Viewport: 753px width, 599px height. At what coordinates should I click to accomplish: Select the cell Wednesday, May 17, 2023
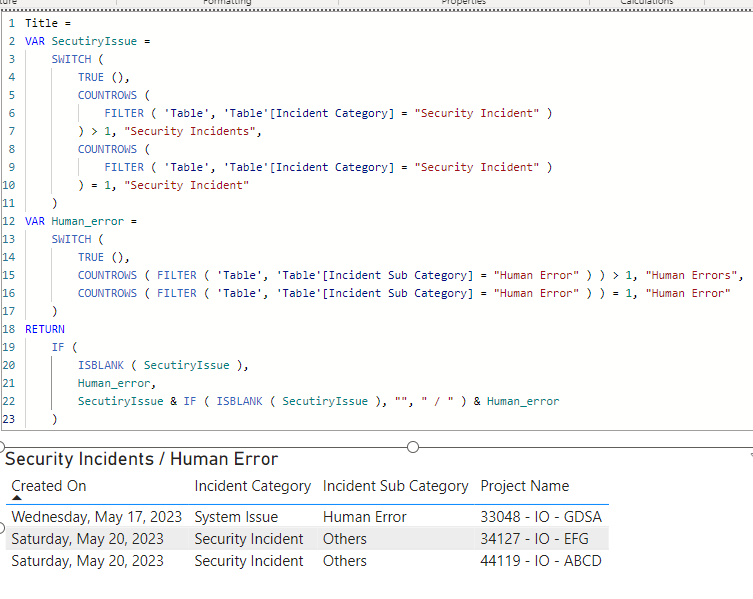click(x=97, y=517)
